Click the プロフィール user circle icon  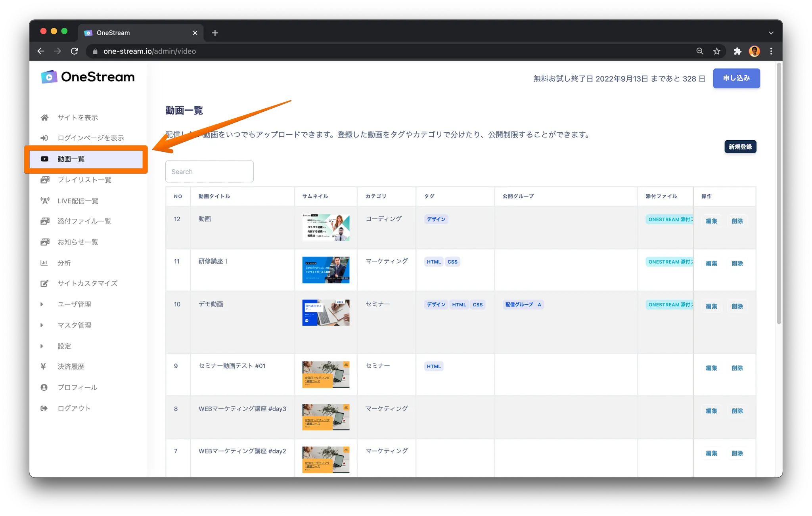click(x=44, y=387)
